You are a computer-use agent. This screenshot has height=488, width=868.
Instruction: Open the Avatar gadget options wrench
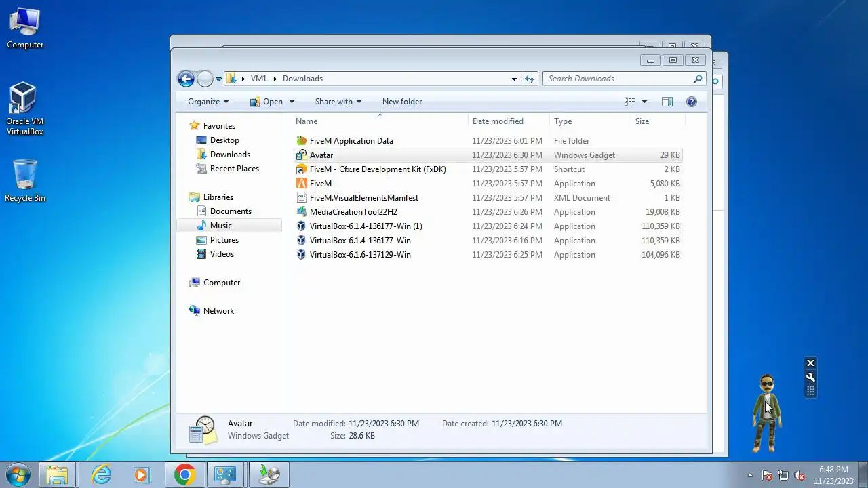tap(810, 378)
